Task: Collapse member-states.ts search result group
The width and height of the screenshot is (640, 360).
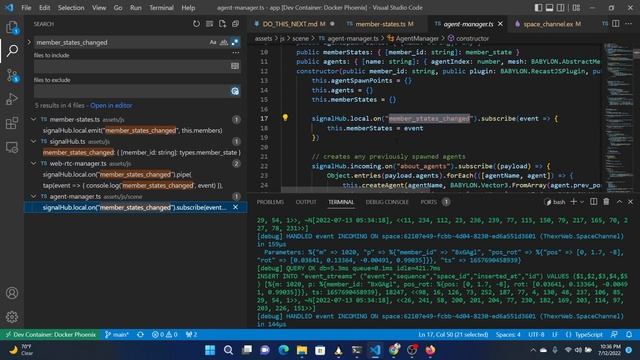Action: pos(33,119)
